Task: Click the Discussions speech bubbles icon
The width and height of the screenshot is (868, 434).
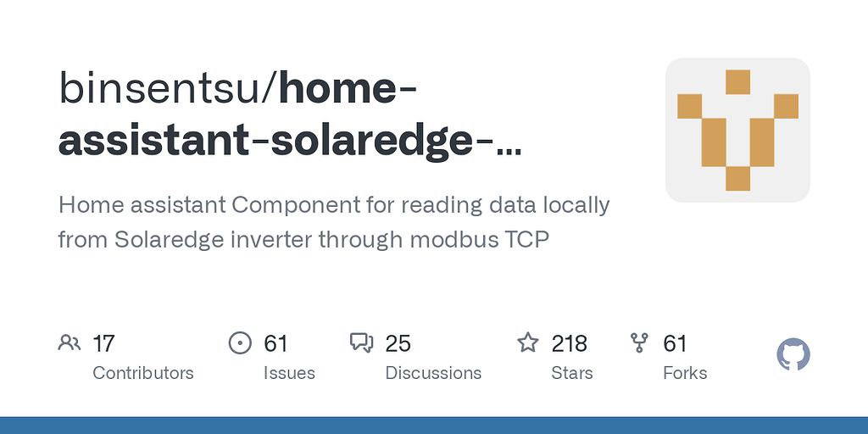Action: [x=361, y=343]
